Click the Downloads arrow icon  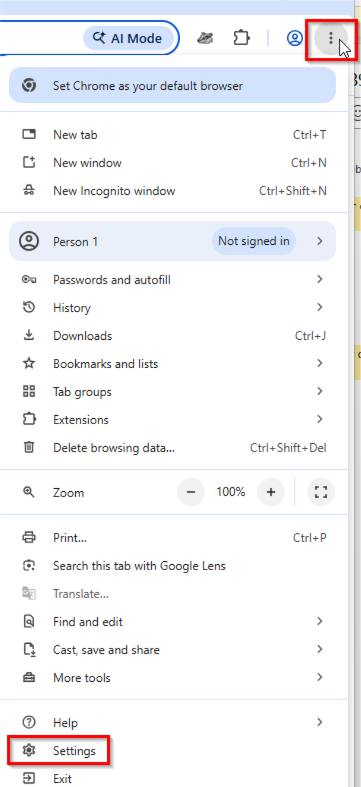click(29, 335)
